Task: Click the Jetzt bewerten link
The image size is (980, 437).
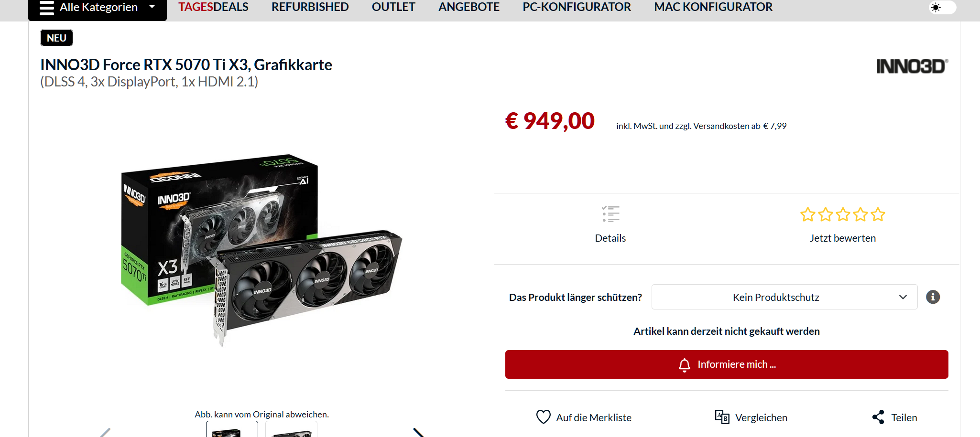Action: pyautogui.click(x=843, y=238)
